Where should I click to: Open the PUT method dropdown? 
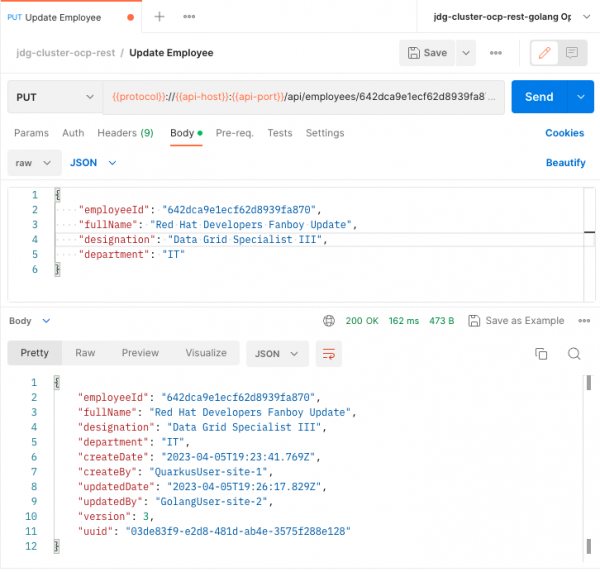tap(55, 97)
